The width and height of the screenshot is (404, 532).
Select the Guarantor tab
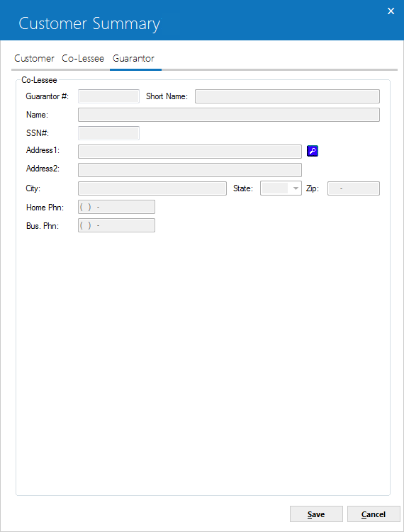coord(133,58)
